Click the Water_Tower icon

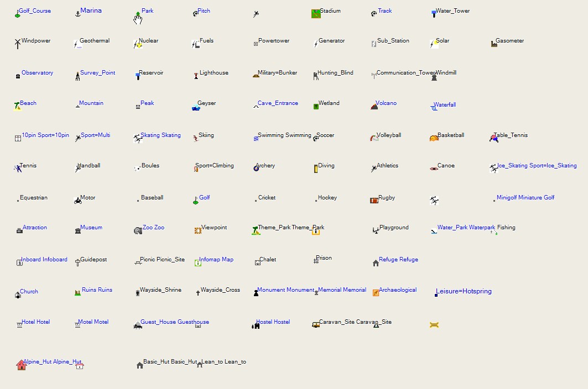coord(434,14)
